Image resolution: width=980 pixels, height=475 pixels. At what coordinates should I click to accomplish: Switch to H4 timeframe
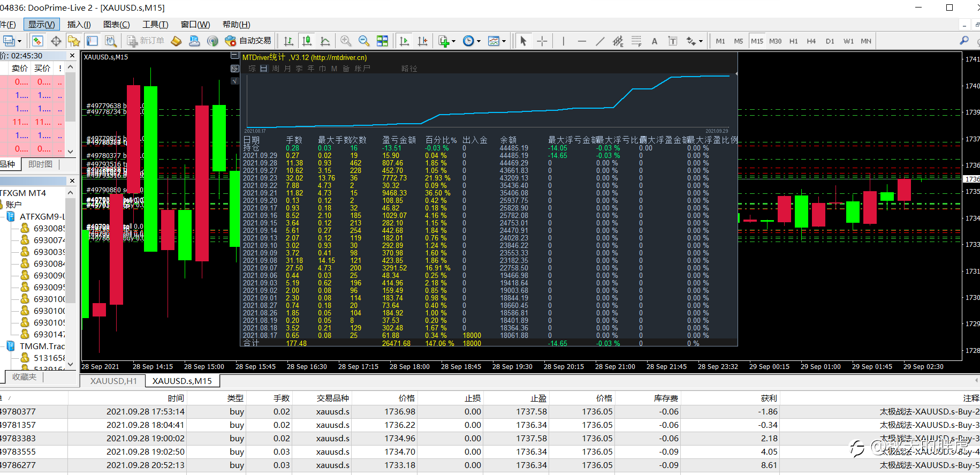click(811, 41)
